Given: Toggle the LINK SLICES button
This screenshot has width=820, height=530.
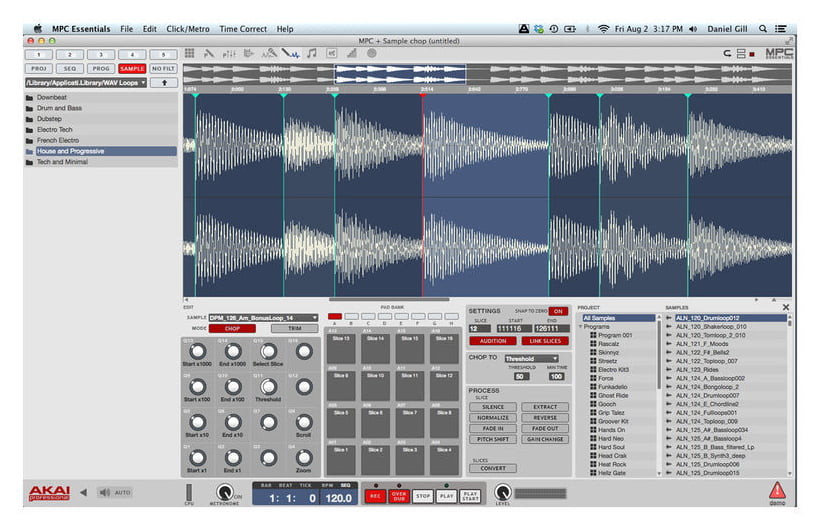Looking at the screenshot, I should pyautogui.click(x=545, y=341).
